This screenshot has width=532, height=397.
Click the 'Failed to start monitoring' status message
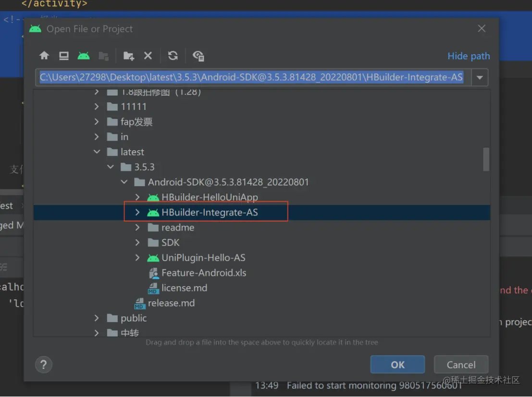(374, 385)
